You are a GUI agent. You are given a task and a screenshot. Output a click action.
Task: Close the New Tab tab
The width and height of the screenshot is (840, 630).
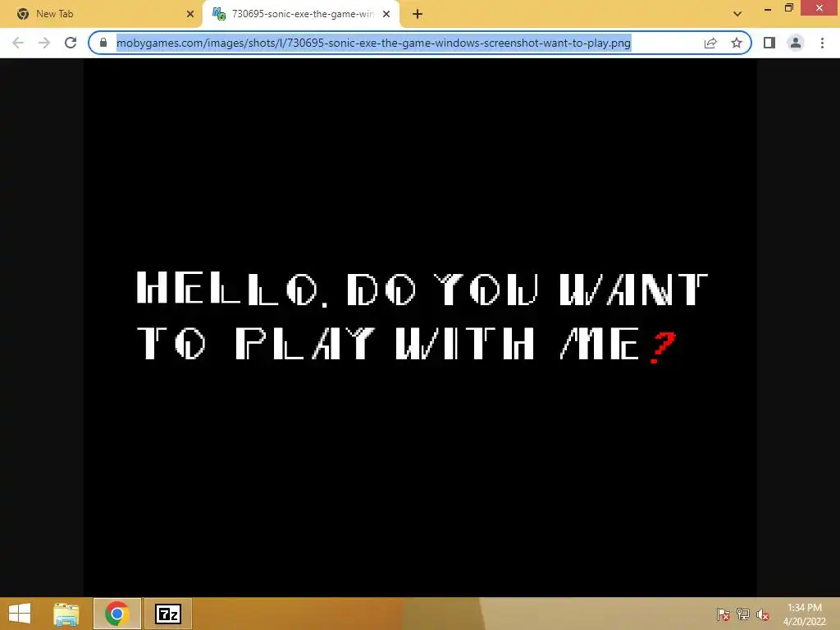(189, 14)
